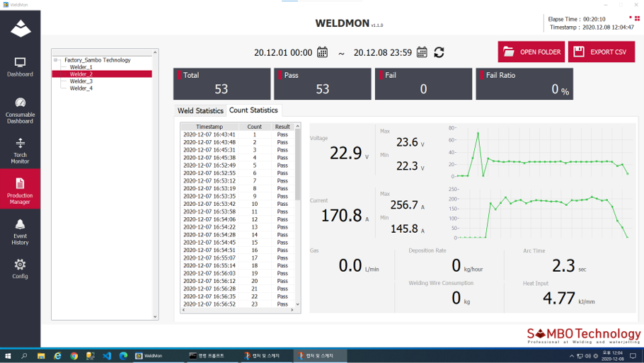The width and height of the screenshot is (644, 363).
Task: Click the Total count card
Action: point(222,83)
